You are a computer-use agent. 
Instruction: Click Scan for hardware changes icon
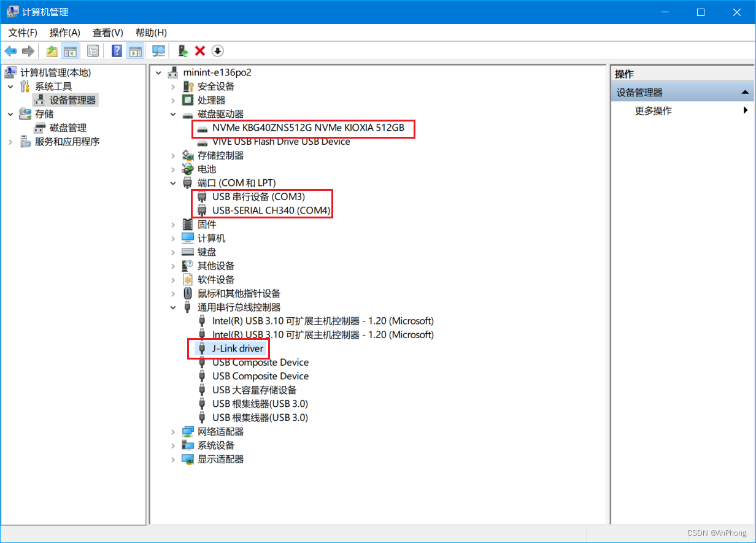[159, 51]
